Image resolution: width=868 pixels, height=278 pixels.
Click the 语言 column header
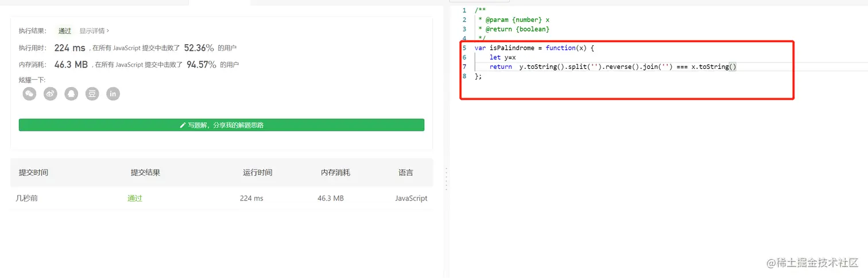click(x=406, y=173)
